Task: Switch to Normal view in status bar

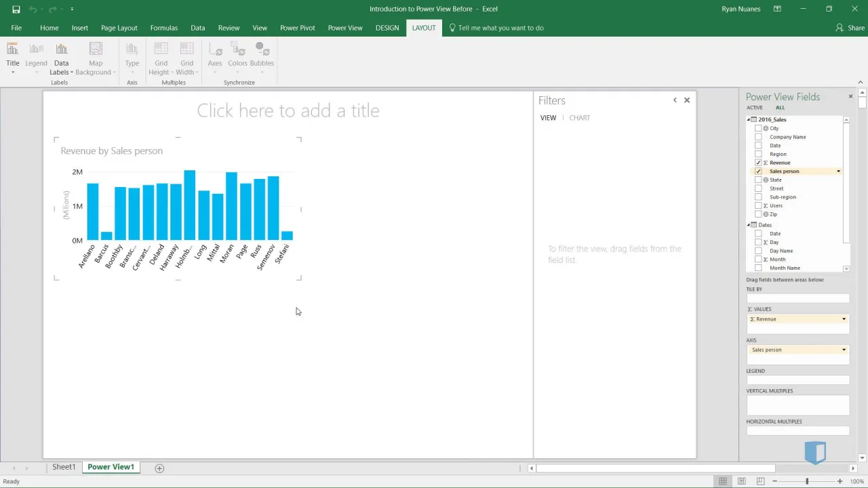Action: (x=723, y=481)
